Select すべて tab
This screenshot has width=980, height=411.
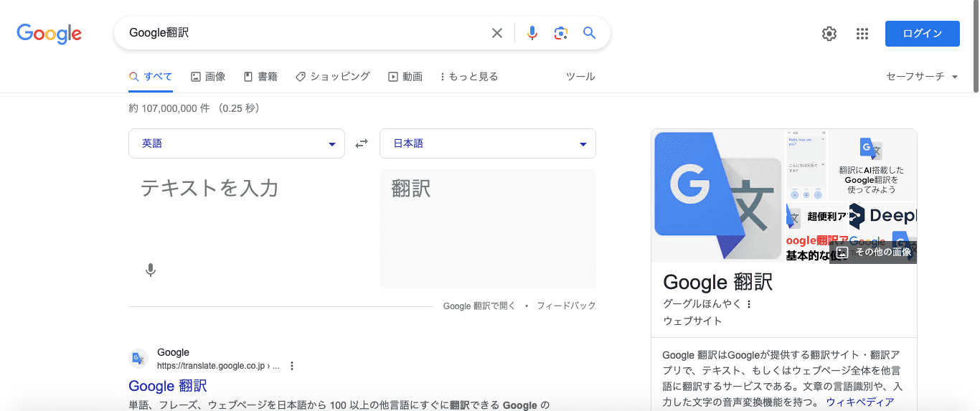coord(151,77)
